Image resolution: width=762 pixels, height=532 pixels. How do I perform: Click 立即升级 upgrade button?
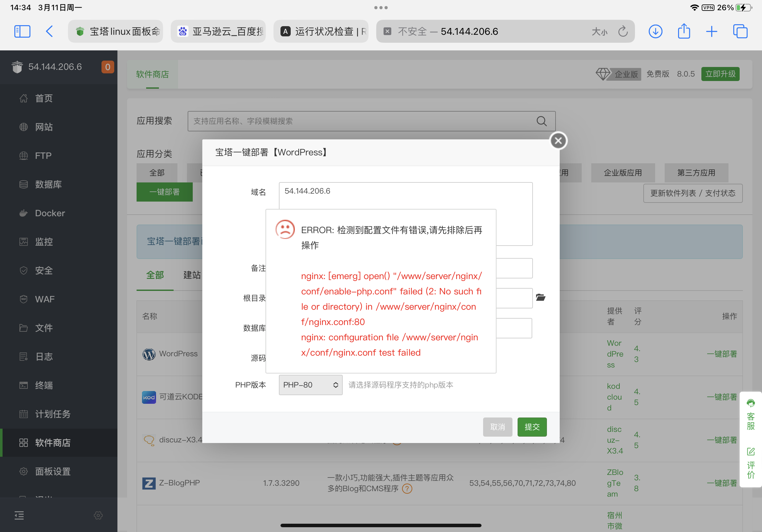pos(720,74)
